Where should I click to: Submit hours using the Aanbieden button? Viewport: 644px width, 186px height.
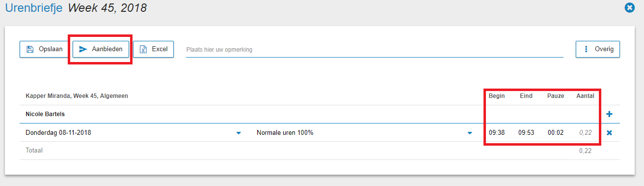(101, 49)
